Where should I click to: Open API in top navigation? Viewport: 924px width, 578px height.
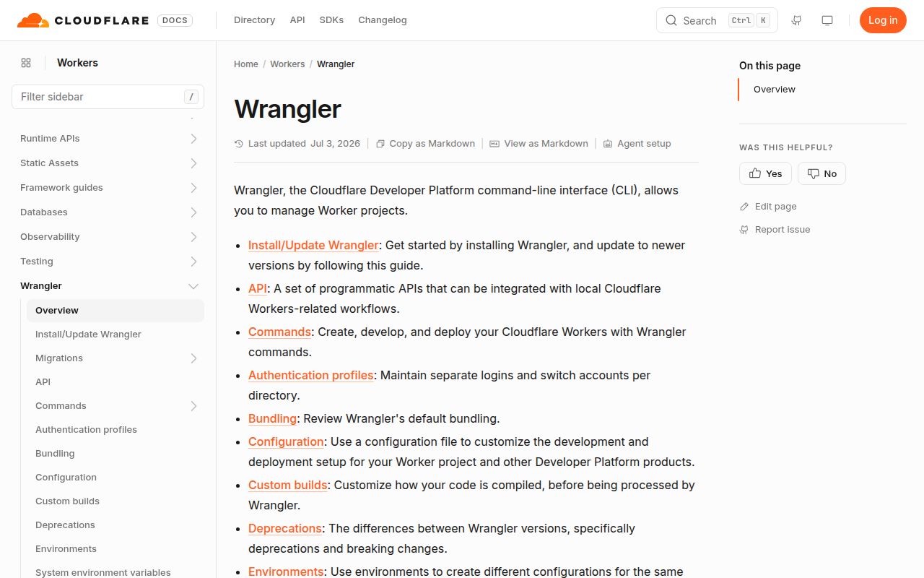[x=297, y=20]
